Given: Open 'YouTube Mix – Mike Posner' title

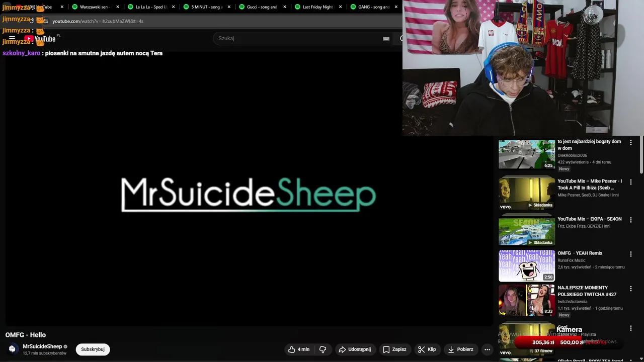Looking at the screenshot, I should 590,185.
